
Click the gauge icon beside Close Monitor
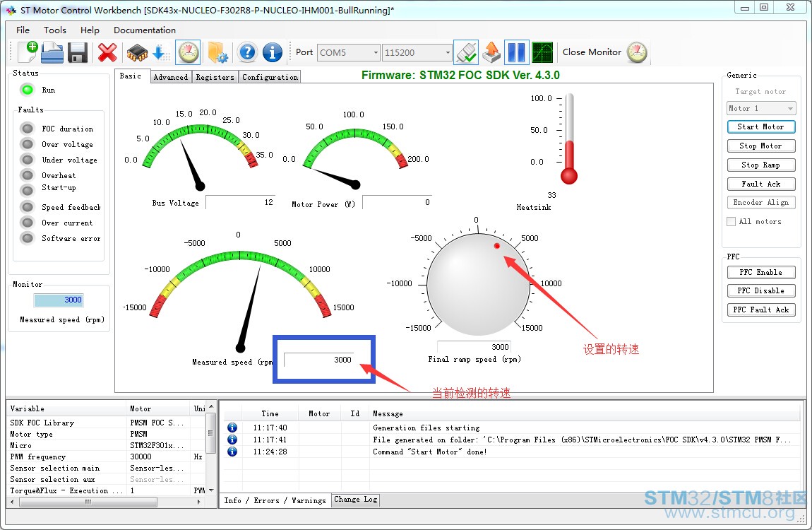pos(637,52)
